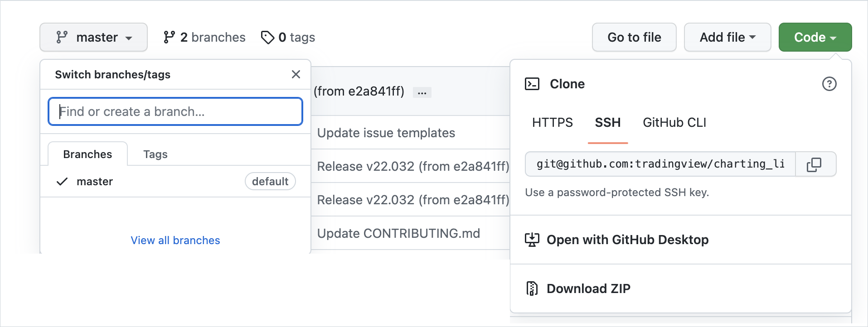Switch to the HTTPS clone tab
The height and width of the screenshot is (327, 868).
[552, 122]
